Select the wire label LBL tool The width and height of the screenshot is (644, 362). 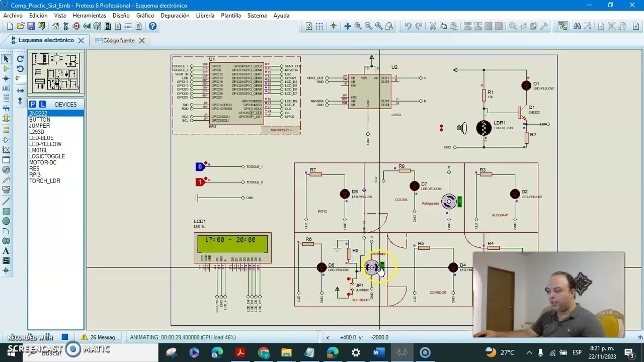pos(6,88)
